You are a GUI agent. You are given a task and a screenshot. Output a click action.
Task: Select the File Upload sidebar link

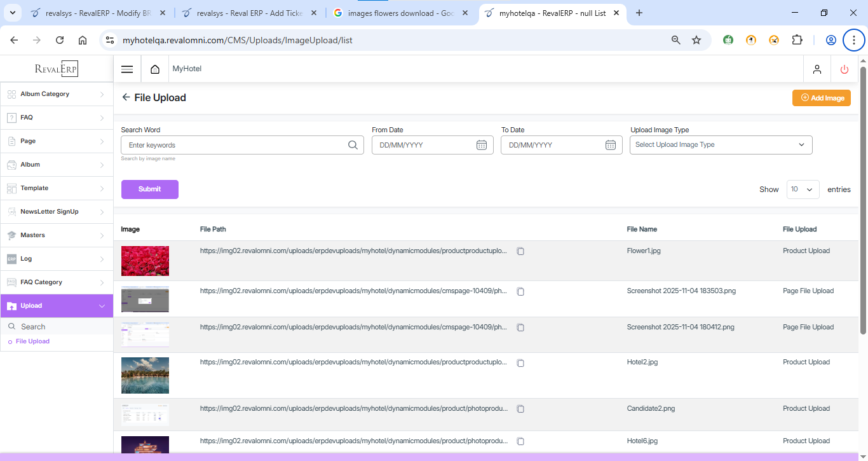(x=32, y=341)
